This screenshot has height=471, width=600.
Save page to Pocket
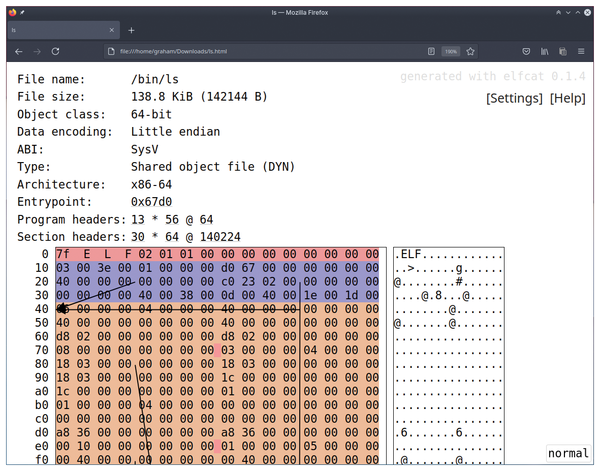coord(525,51)
